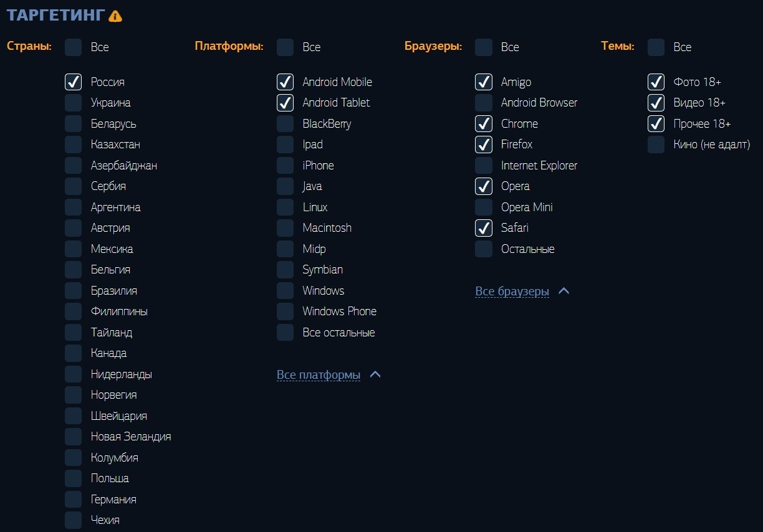
Task: Uncheck the Safari browser checkbox
Action: (x=484, y=228)
